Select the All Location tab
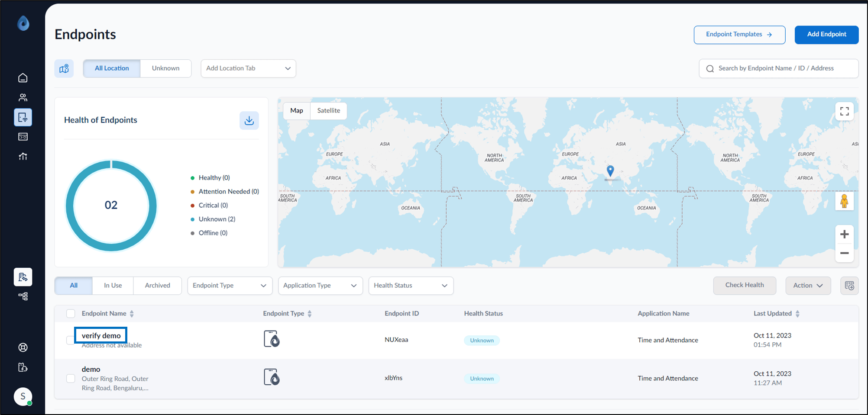This screenshot has height=415, width=868. coord(112,68)
